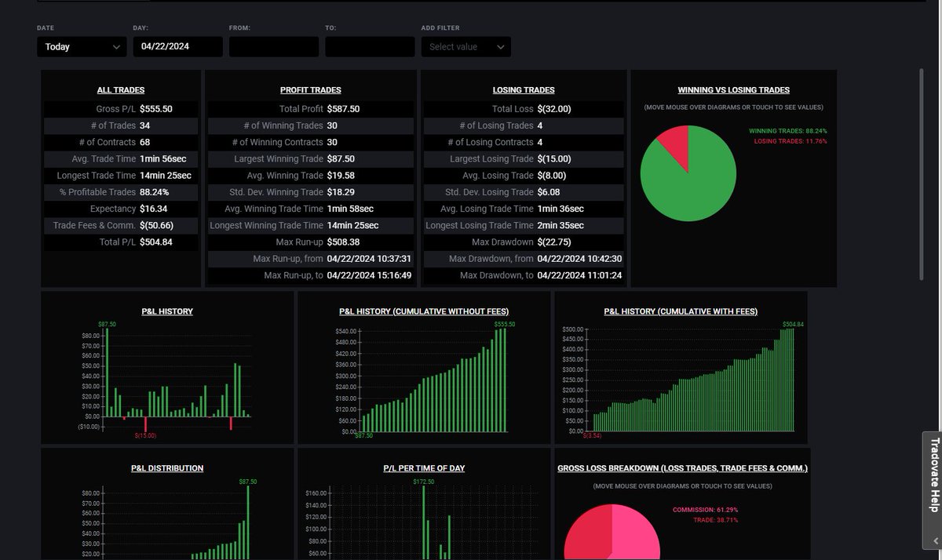Click Largest Winning Trade value $87.50
Viewport: 942px width, 560px height.
point(341,159)
